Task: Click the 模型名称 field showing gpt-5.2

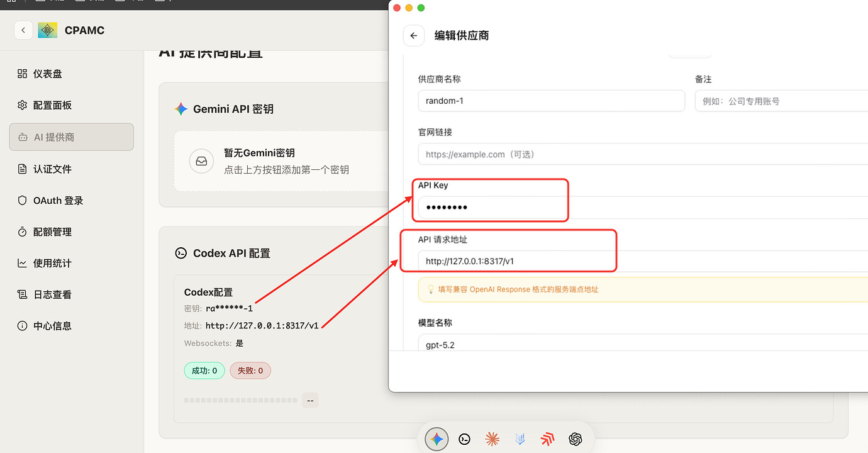Action: (643, 343)
